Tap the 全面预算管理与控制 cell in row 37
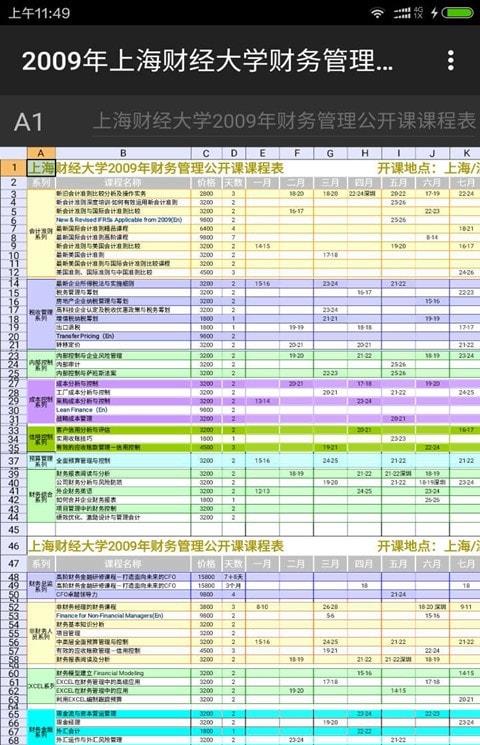 click(123, 461)
